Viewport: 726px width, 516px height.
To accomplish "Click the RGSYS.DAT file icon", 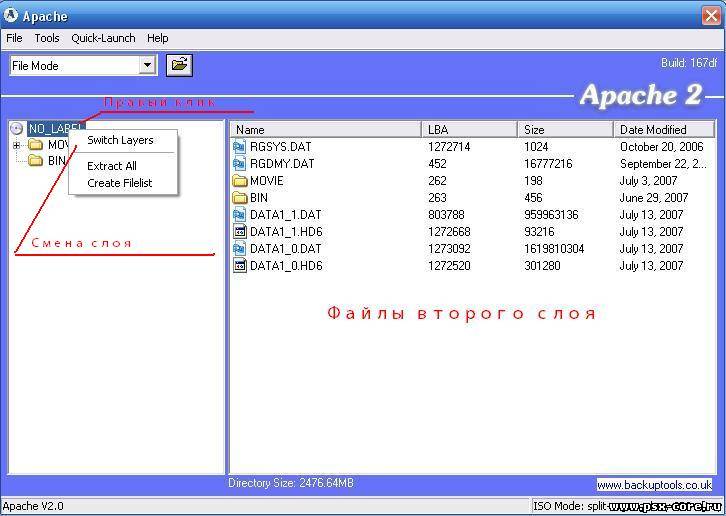I will 239,147.
